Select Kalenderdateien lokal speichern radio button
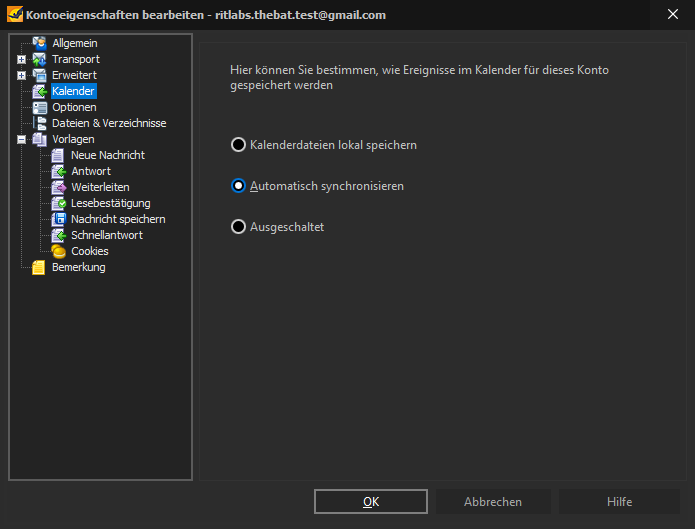695x529 pixels. click(x=238, y=145)
